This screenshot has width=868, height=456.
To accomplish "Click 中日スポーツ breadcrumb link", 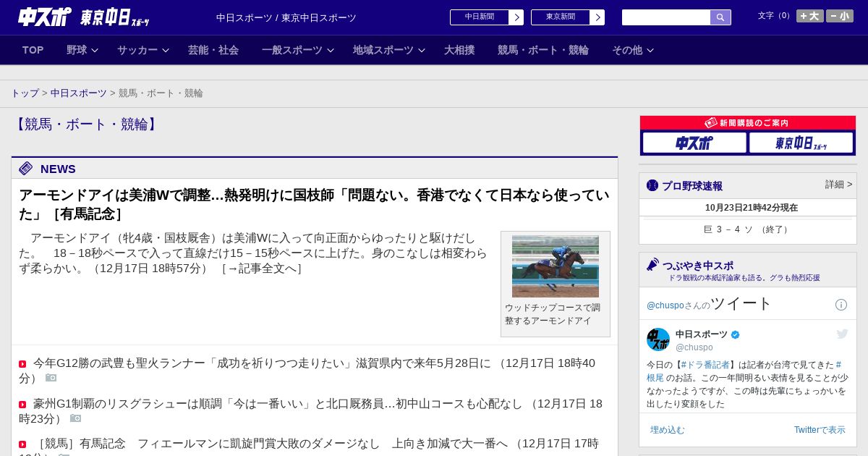I will coord(79,93).
